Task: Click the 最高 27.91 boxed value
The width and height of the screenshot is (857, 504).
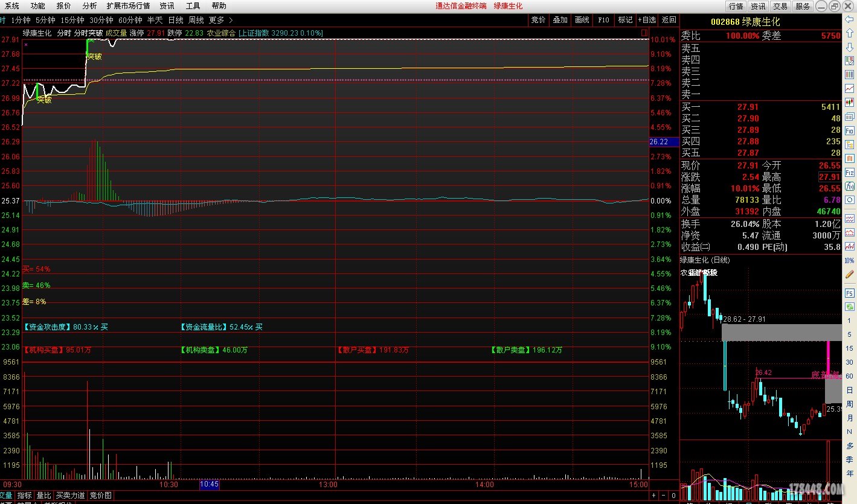Action: (x=829, y=177)
